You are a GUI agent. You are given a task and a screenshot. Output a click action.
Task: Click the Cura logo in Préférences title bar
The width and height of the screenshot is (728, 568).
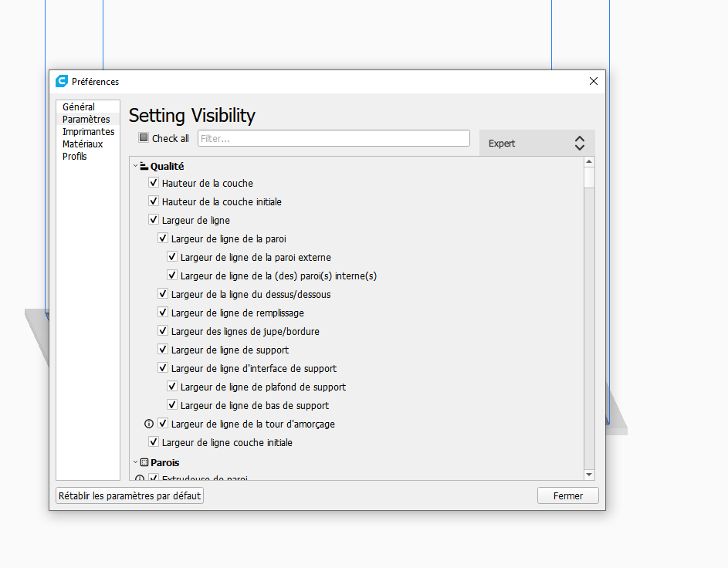(x=62, y=81)
